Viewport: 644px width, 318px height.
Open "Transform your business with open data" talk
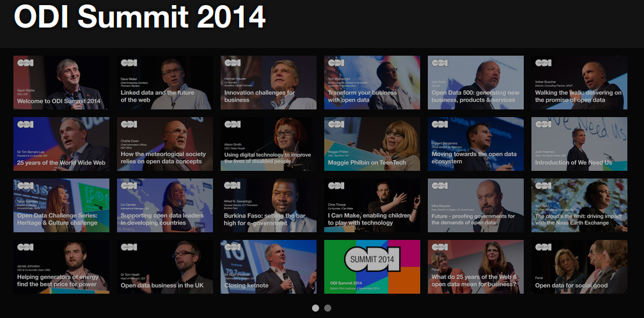point(372,83)
